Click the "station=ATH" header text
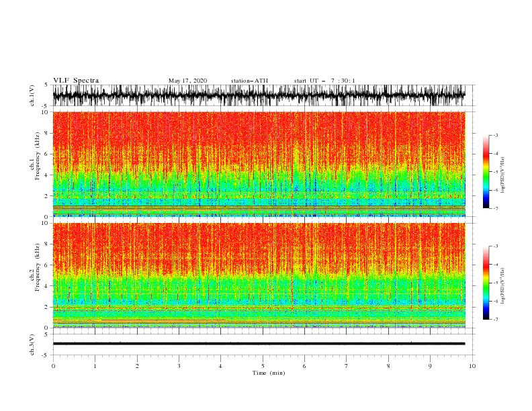 pos(249,81)
